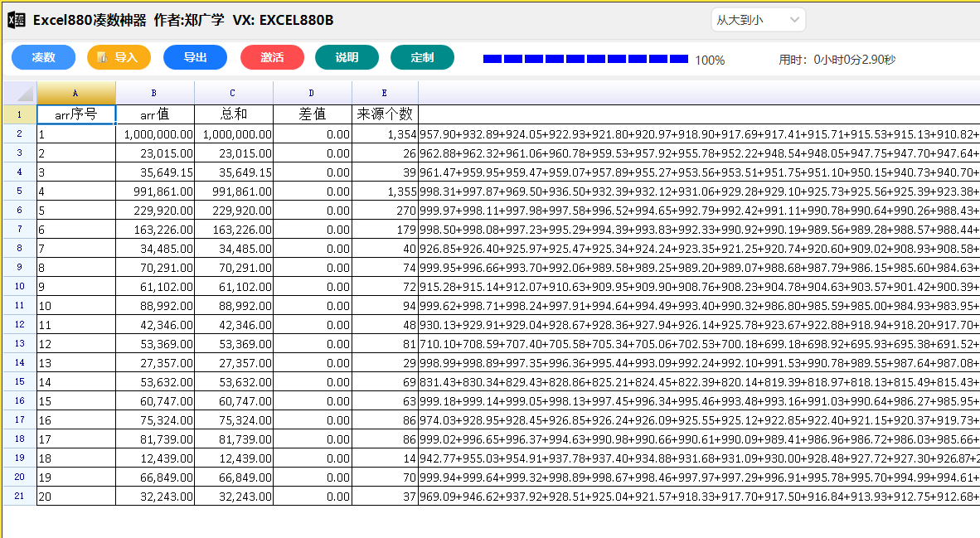Click the Excel app icon in title bar
This screenshot has height=538, width=980.
(x=16, y=20)
